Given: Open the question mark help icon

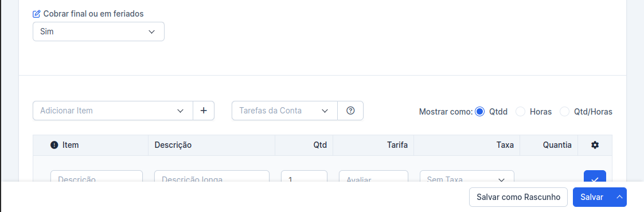Looking at the screenshot, I should pos(350,111).
